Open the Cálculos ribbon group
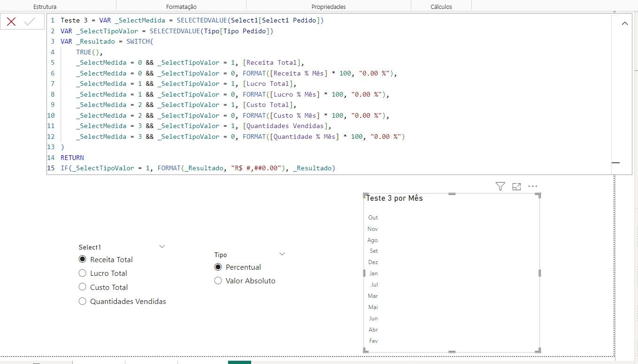This screenshot has height=364, width=638. pos(441,7)
